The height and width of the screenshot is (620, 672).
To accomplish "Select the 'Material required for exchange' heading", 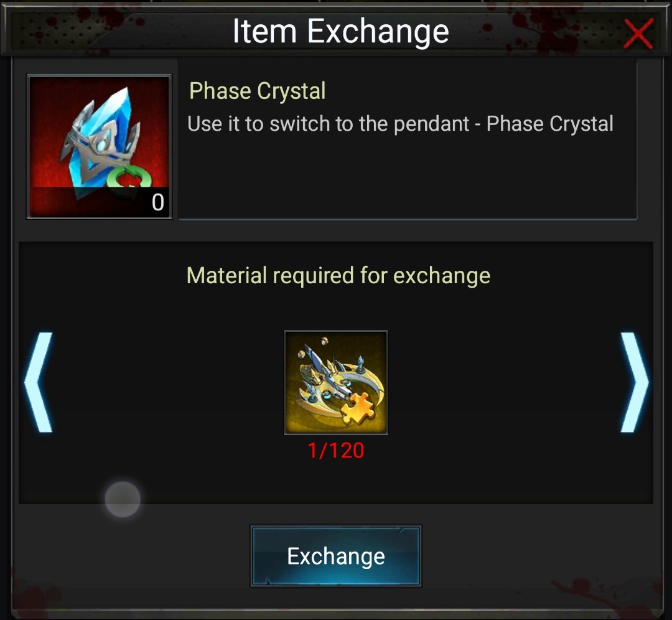I will [x=338, y=276].
